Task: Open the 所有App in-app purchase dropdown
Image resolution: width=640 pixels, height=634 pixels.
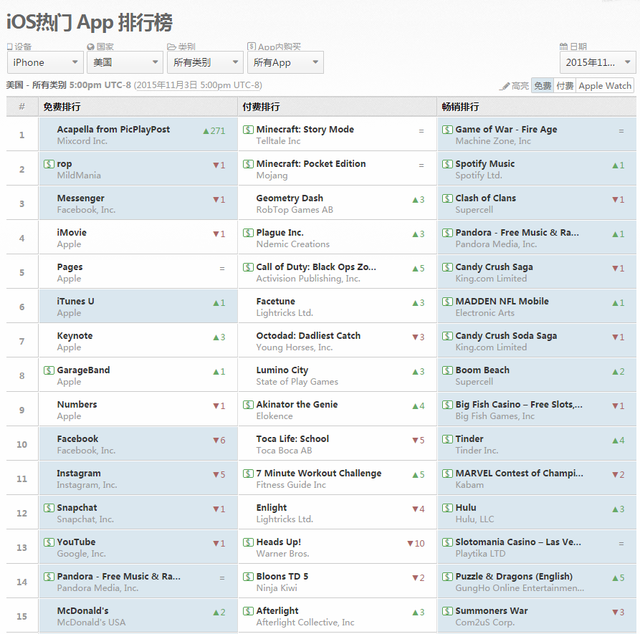Action: point(285,62)
